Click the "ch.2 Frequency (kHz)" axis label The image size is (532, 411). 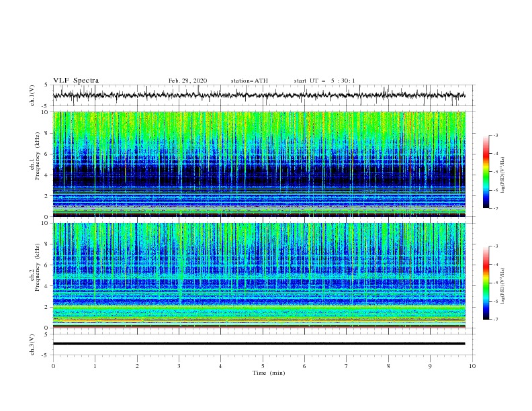click(35, 267)
